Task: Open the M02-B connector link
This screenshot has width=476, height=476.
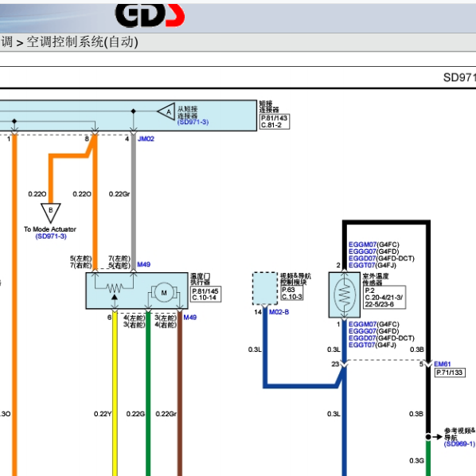Action: coord(279,312)
